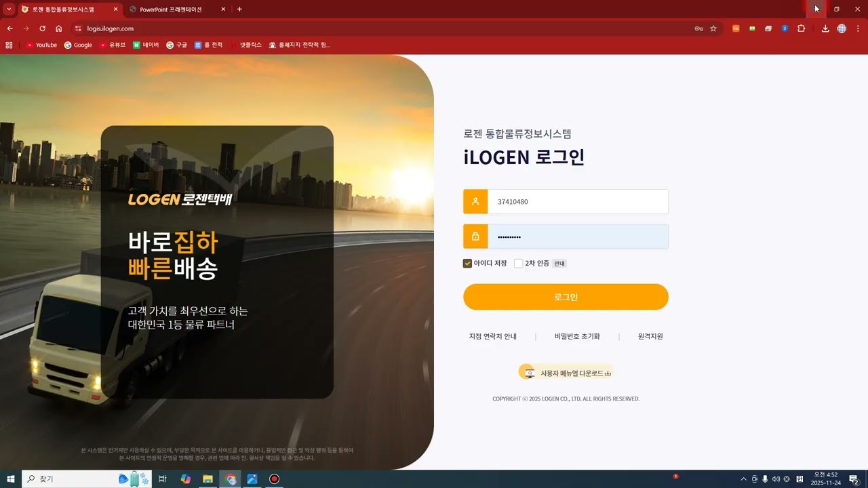Open the 원격지원 link
The height and width of the screenshot is (488, 868).
pyautogui.click(x=650, y=336)
